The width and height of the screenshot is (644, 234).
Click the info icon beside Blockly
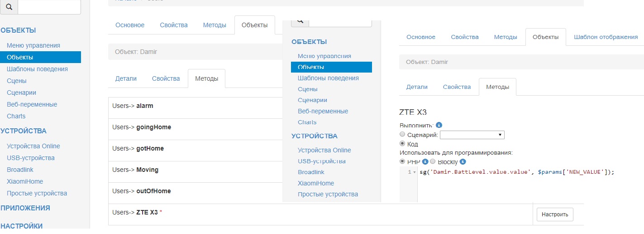[x=463, y=161]
